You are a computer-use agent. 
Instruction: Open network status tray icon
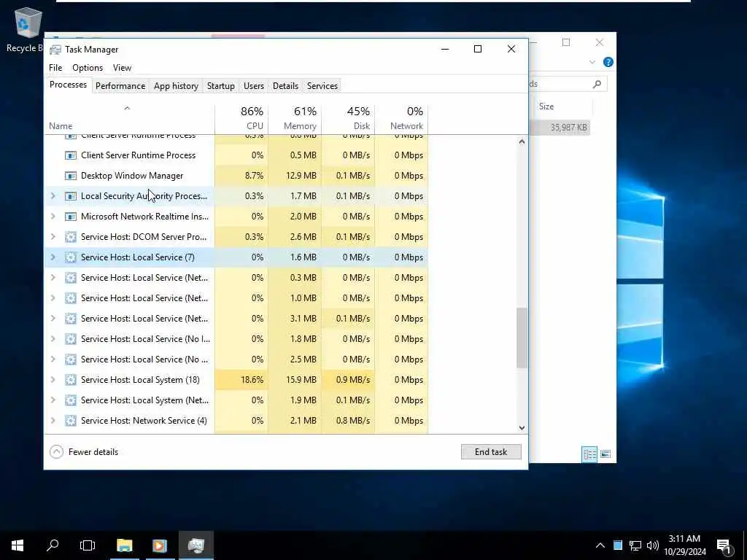635,545
